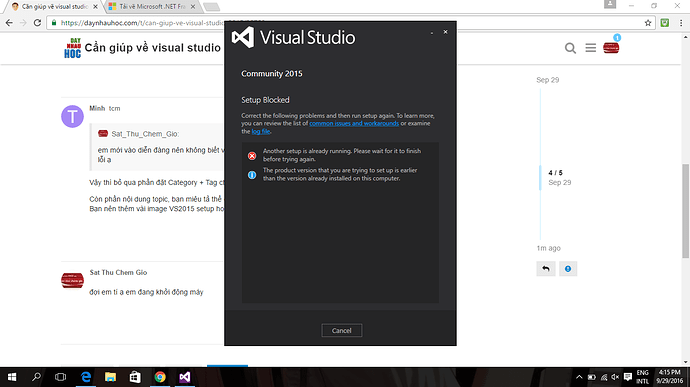This screenshot has height=387, width=690.
Task: Minimize the Visual Studio setup dialog
Action: pos(432,33)
